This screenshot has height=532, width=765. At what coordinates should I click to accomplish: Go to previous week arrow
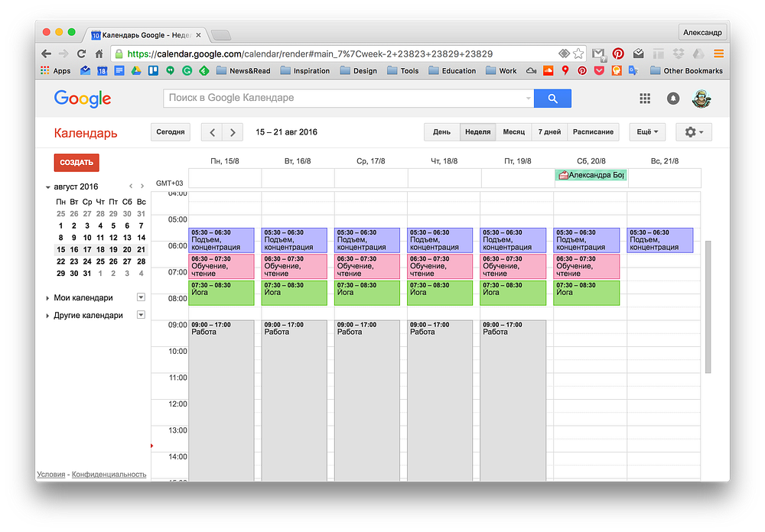(x=212, y=132)
